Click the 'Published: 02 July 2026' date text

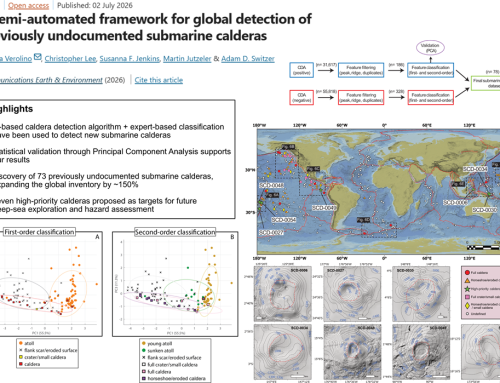95,6
